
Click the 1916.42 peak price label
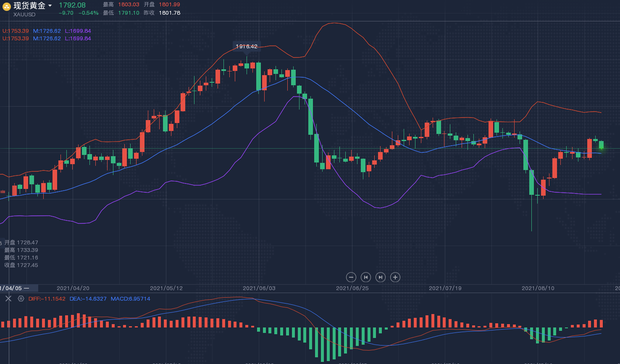[247, 46]
